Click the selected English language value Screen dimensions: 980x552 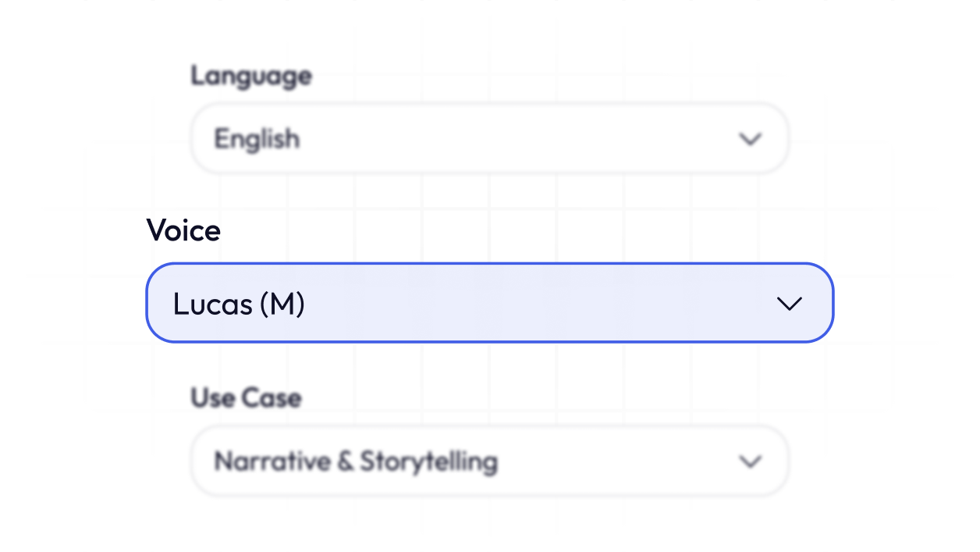click(257, 139)
